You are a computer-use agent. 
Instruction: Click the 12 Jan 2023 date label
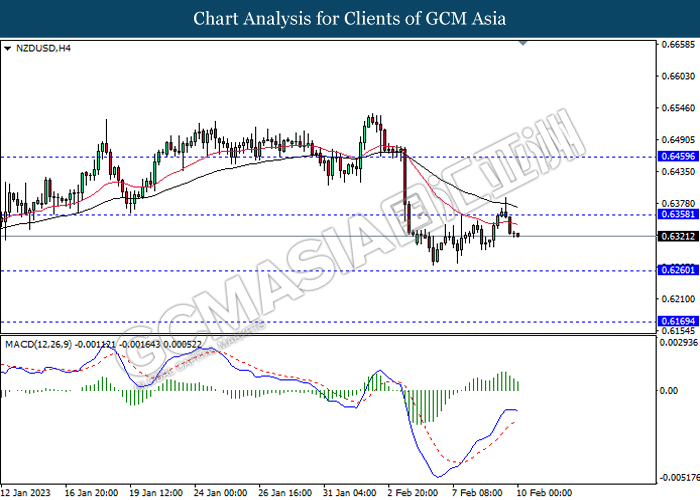(26, 493)
